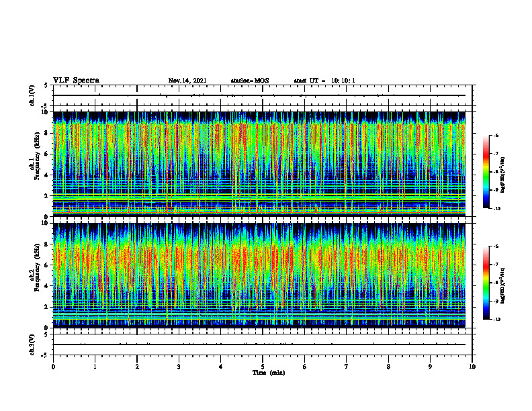The width and height of the screenshot is (532, 411).
Task: Click time axis tick label "8"
Action: [x=388, y=367]
